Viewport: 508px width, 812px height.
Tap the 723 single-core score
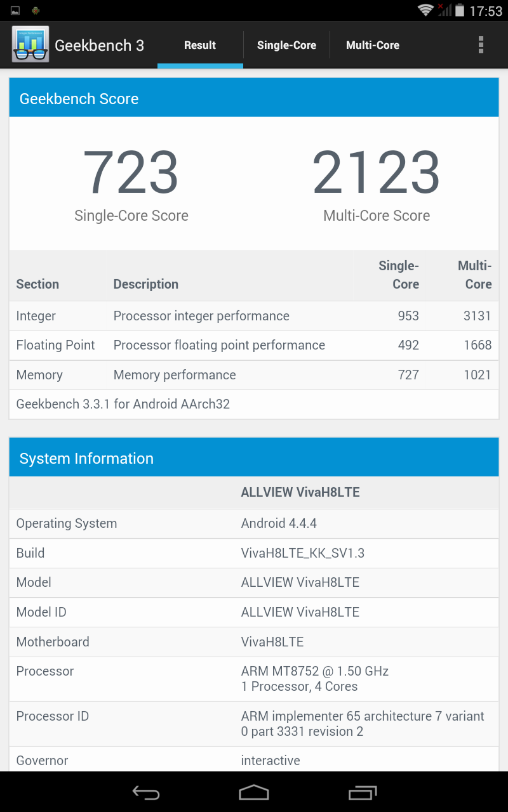(x=131, y=173)
